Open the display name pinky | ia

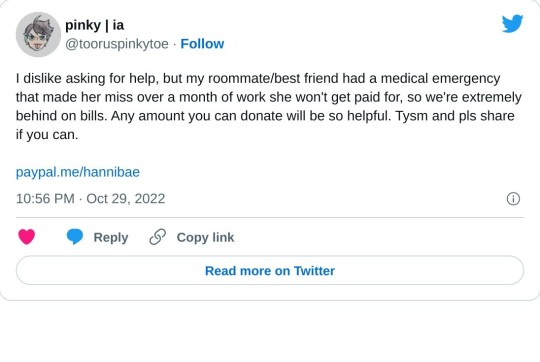coord(95,25)
